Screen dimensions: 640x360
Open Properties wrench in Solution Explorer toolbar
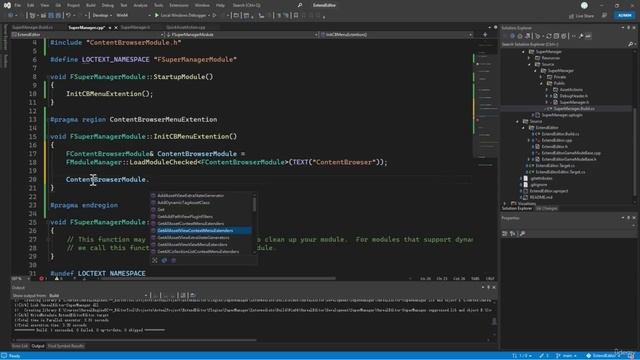pos(581,36)
